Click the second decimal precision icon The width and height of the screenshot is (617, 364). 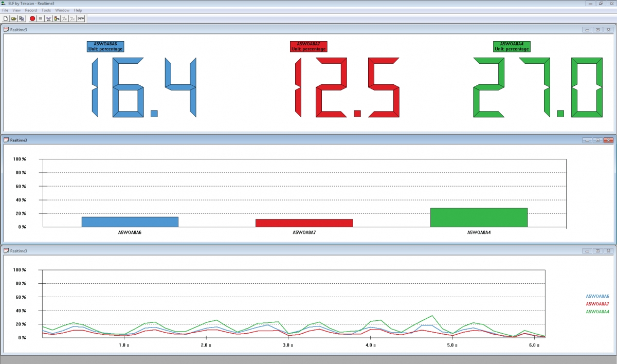coord(72,18)
